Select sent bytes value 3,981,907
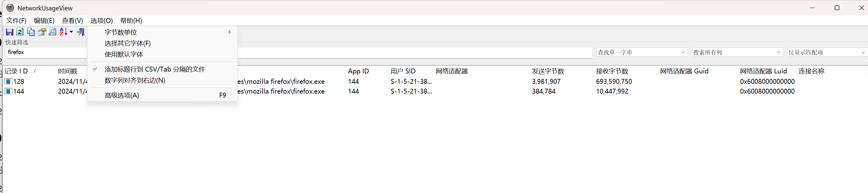Screen dimensions: 868x193 click(x=546, y=81)
